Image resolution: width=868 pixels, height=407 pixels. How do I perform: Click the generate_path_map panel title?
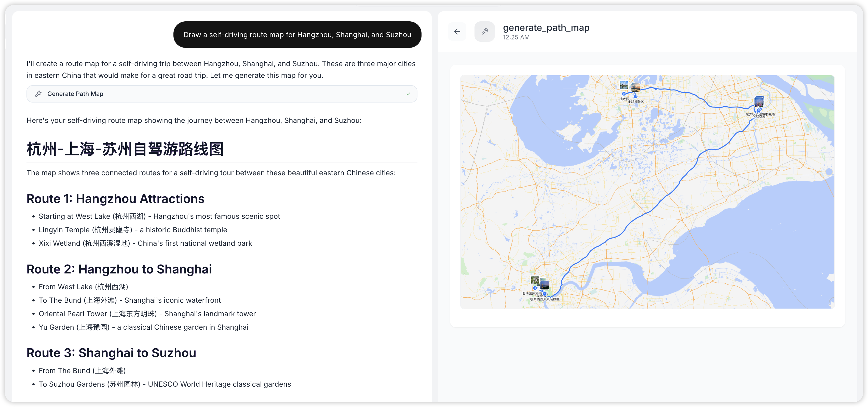pos(546,28)
